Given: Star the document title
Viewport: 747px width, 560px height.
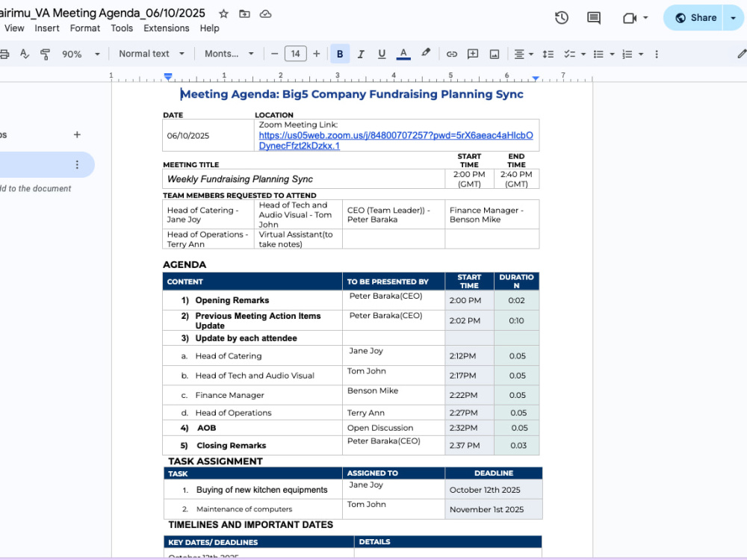Looking at the screenshot, I should pos(223,13).
